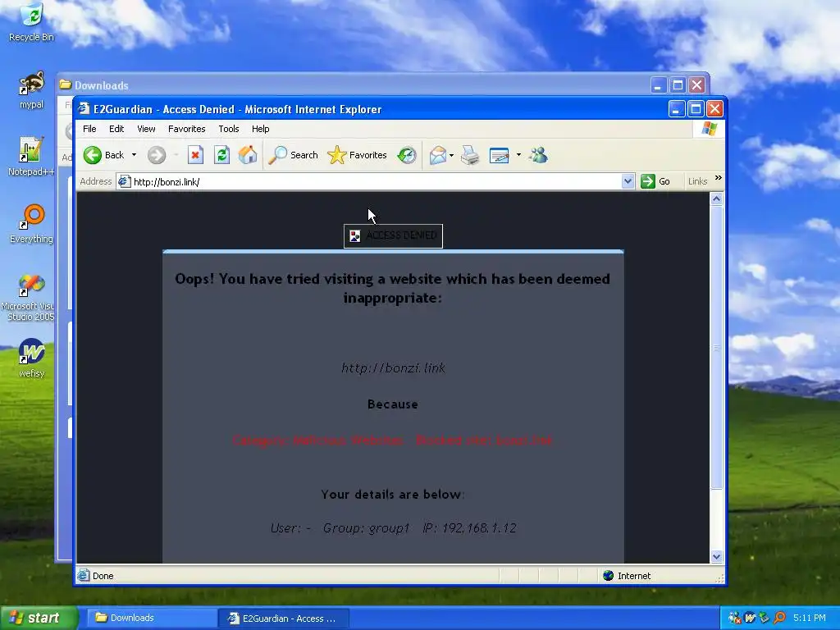Click the Done page icon in status bar
840x630 pixels.
pos(83,576)
